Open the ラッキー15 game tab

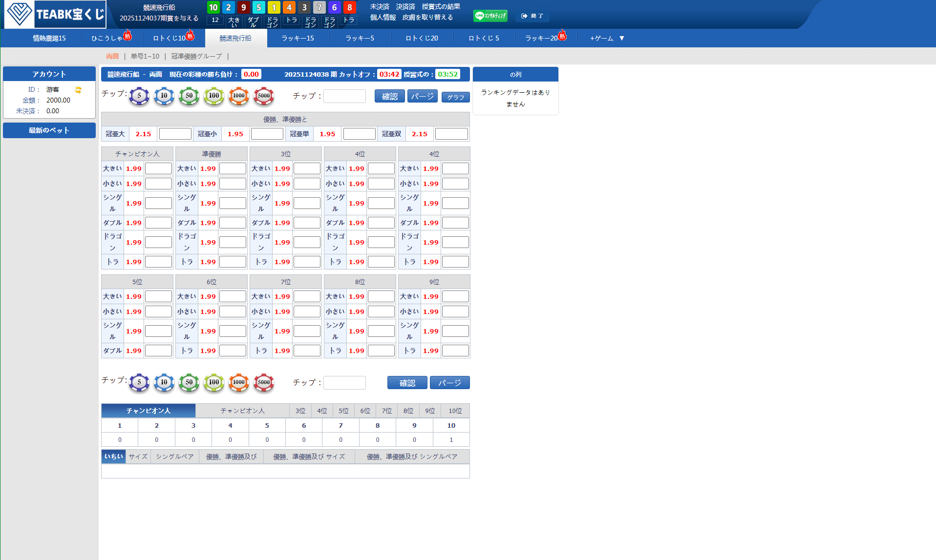[x=298, y=38]
